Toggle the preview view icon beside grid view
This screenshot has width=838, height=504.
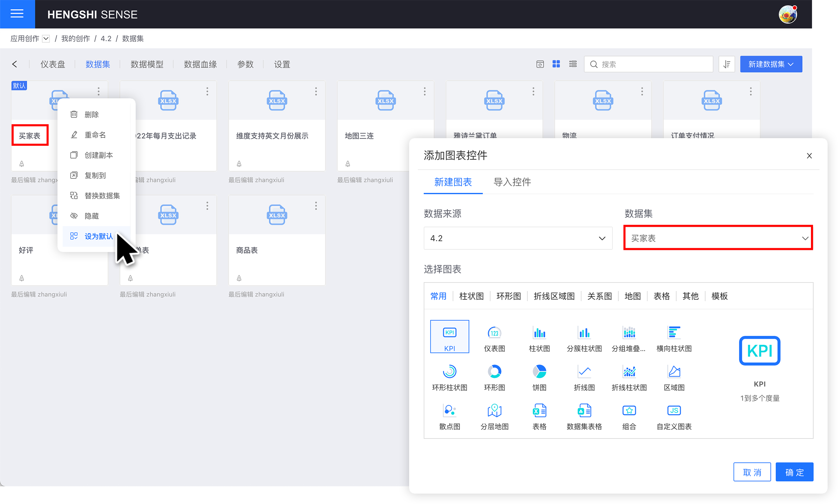[x=540, y=64]
